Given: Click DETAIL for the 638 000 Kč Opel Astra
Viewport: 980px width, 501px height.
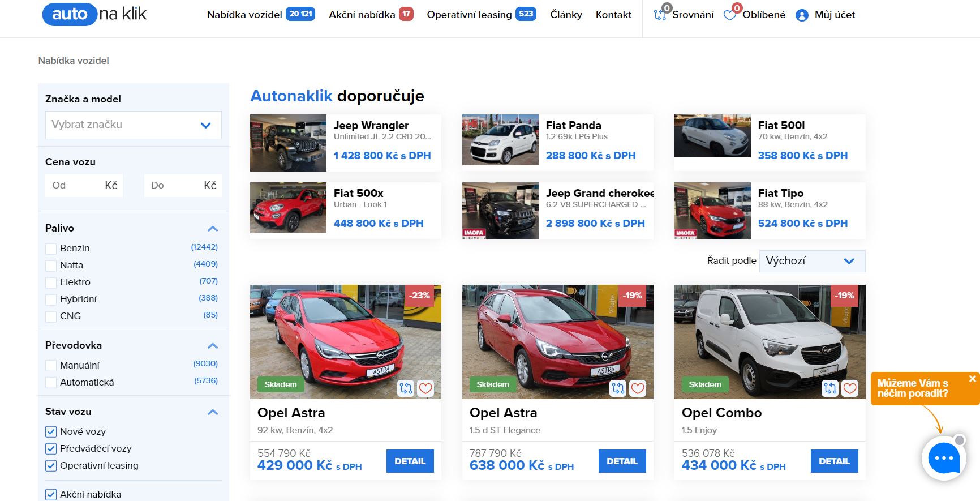Looking at the screenshot, I should pos(622,461).
